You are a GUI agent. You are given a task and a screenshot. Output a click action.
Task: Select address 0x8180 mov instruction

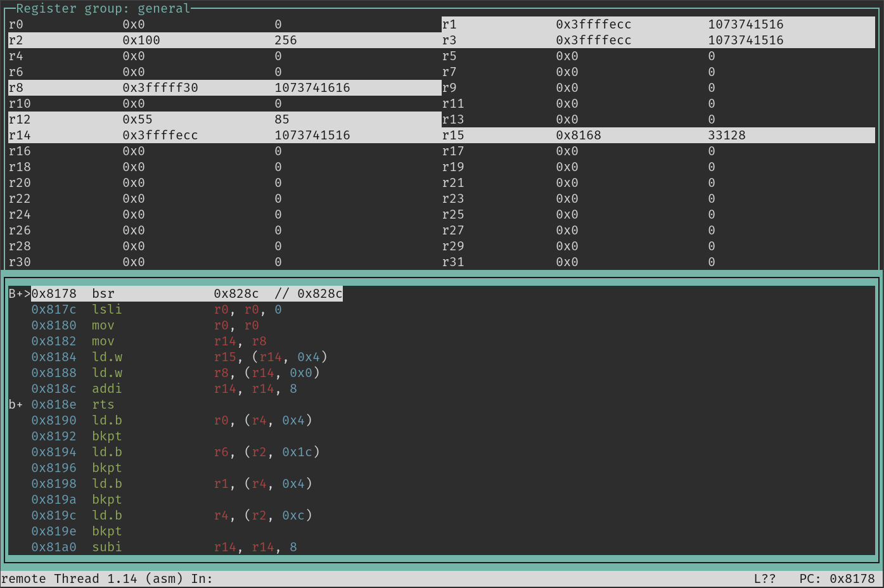click(54, 325)
